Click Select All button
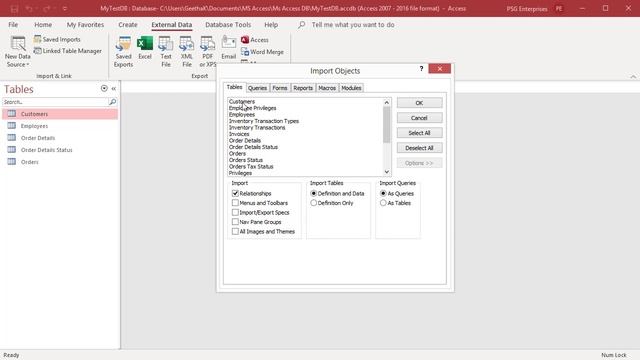The width and height of the screenshot is (640, 360). coord(419,133)
